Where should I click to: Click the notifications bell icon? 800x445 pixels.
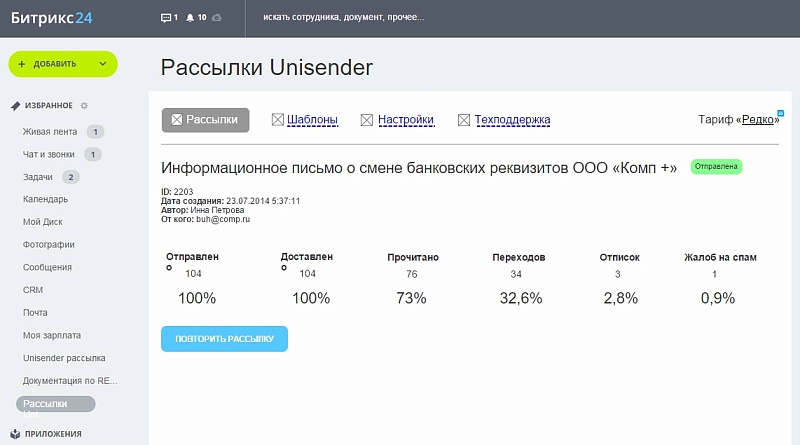point(190,18)
